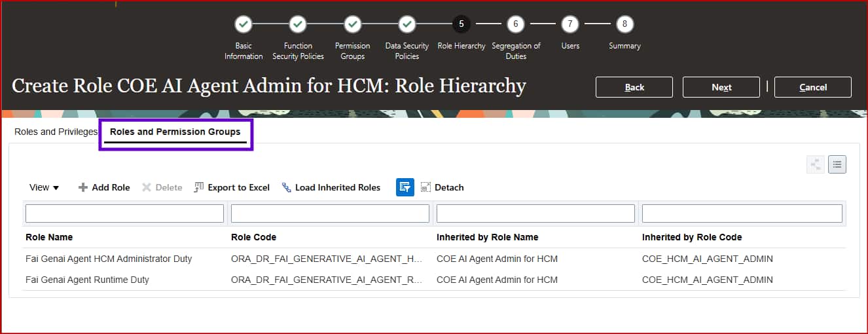This screenshot has width=868, height=334.
Task: Click Inherited by Role Code filter field
Action: [x=742, y=213]
